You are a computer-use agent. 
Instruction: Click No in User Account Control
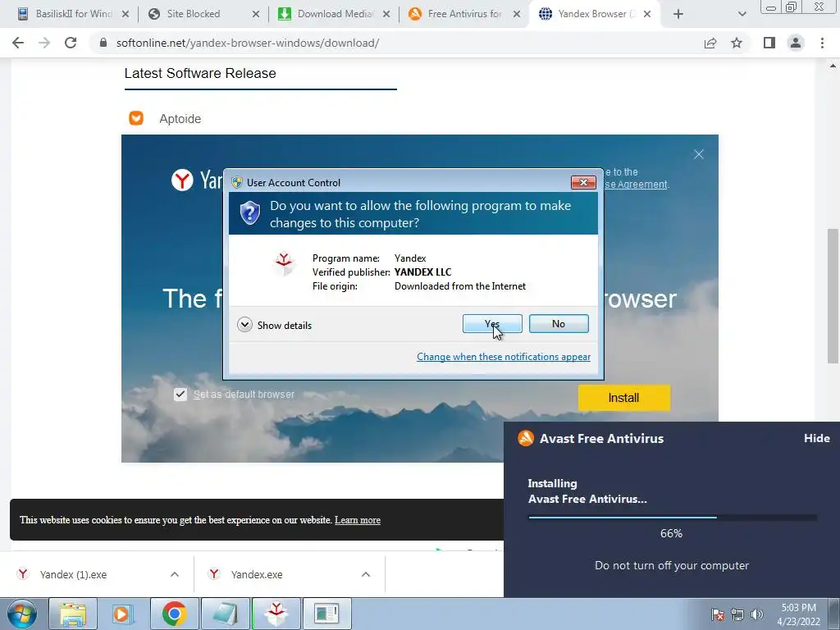(559, 323)
